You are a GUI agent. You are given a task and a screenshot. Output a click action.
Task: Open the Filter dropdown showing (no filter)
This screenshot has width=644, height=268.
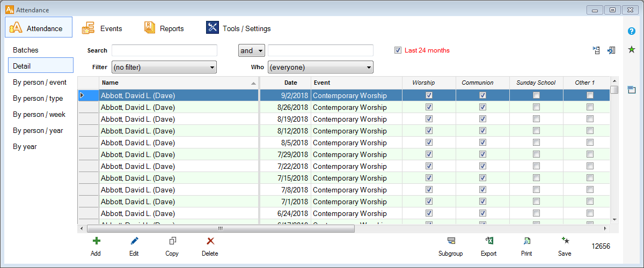164,67
